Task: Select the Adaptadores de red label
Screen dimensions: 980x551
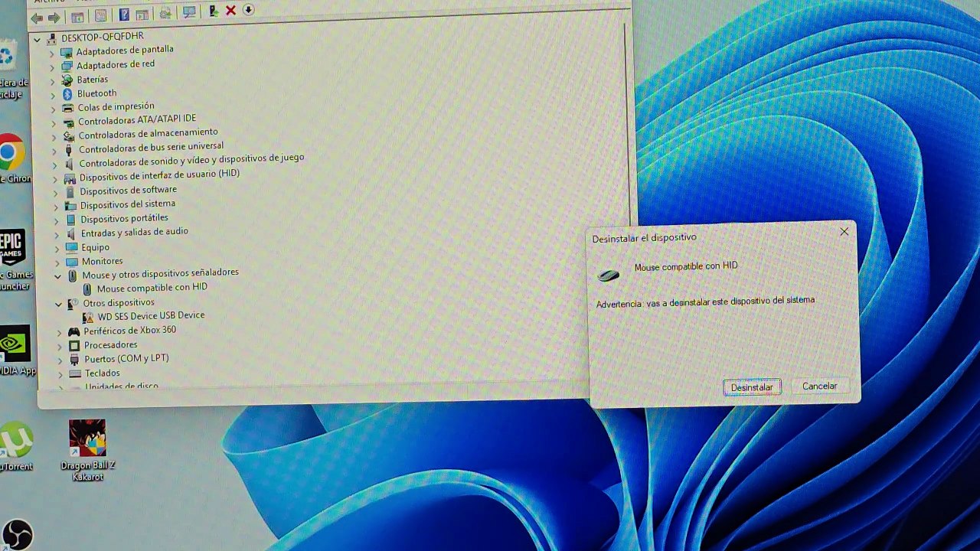Action: tap(115, 65)
